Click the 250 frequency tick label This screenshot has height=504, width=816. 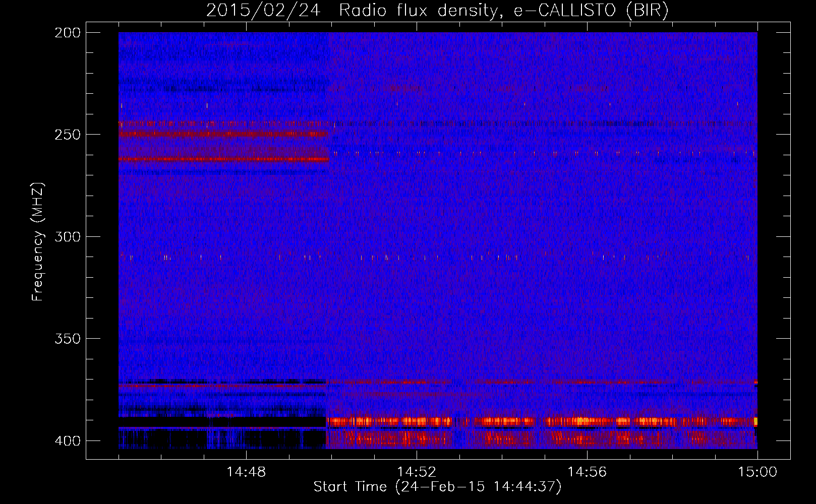click(x=68, y=135)
